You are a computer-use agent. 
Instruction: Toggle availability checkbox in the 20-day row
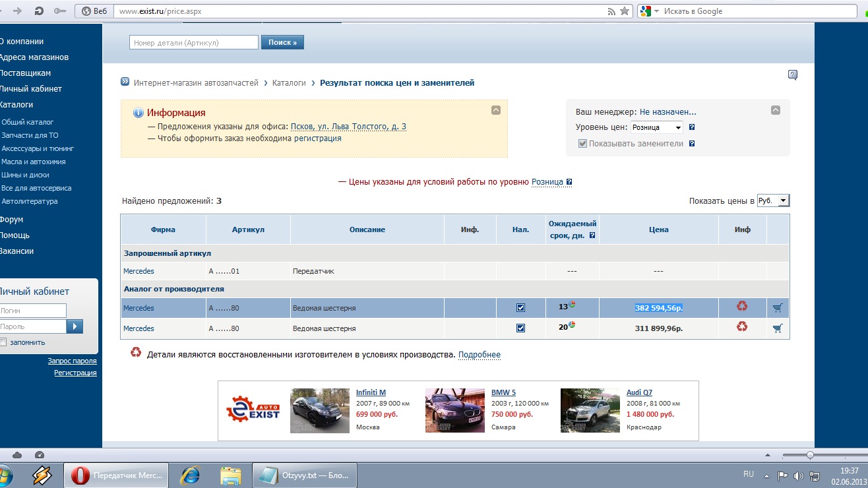pyautogui.click(x=520, y=328)
